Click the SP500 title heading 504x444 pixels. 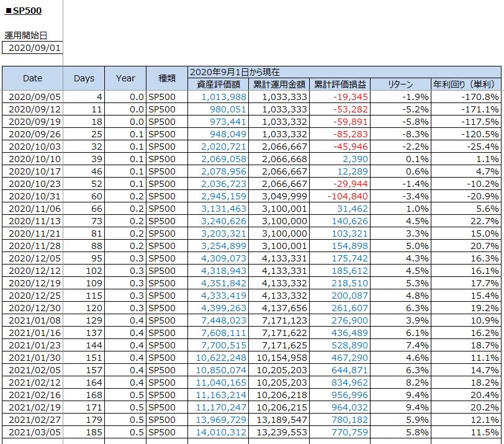point(24,11)
